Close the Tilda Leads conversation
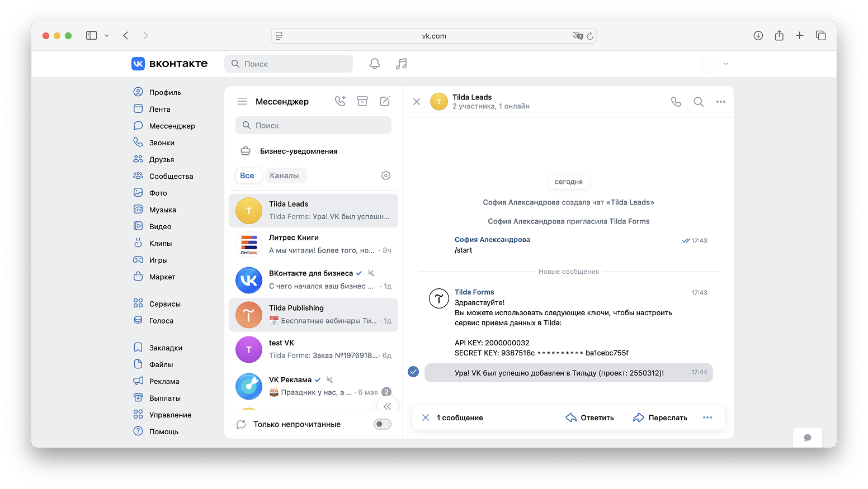The image size is (868, 489). point(417,102)
